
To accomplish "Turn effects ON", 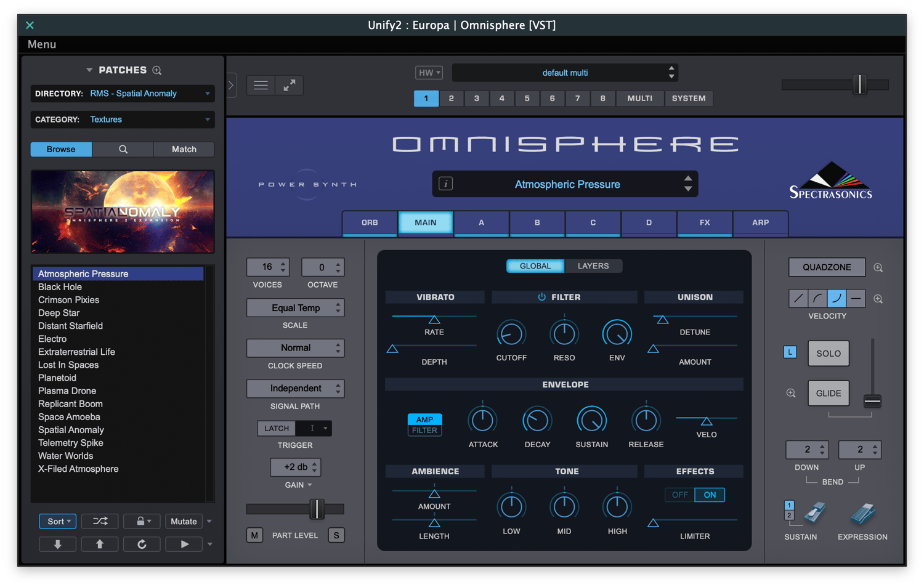I will [710, 495].
